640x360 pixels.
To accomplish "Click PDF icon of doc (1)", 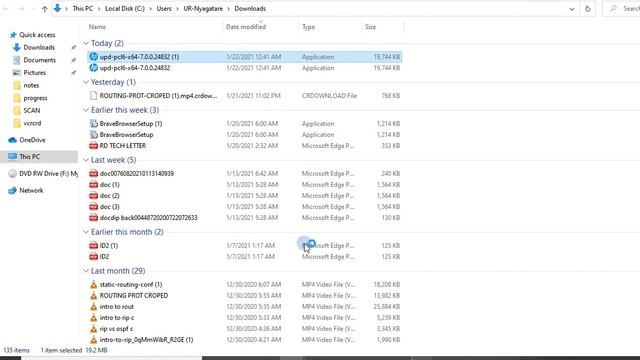I will pyautogui.click(x=93, y=184).
